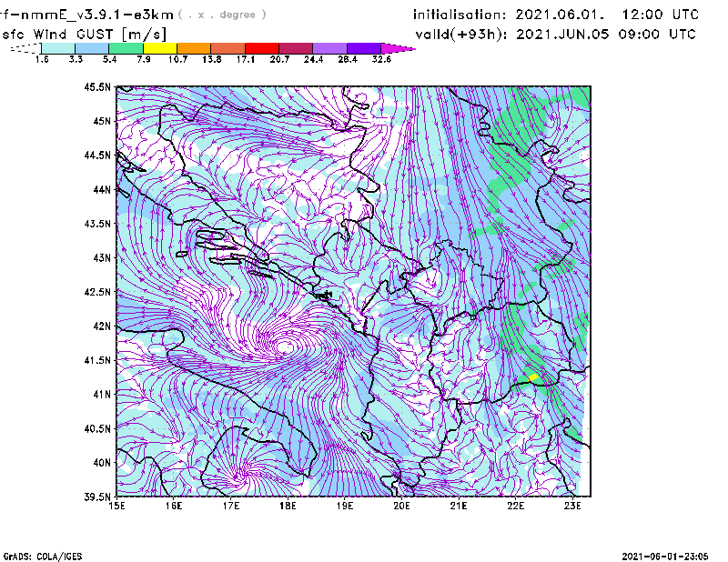Click the initialisation date '2021.06.01.'
This screenshot has height=562, width=728.
coord(560,15)
